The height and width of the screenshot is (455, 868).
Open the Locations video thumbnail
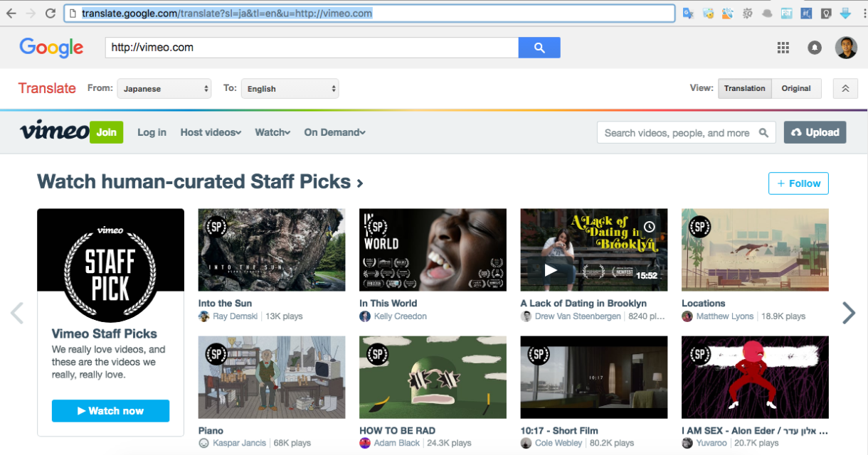(x=755, y=250)
